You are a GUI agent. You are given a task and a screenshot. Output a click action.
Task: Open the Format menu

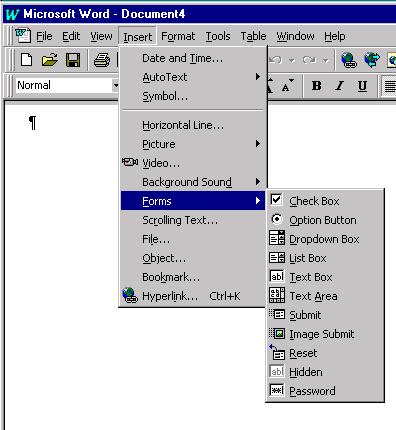(x=178, y=36)
